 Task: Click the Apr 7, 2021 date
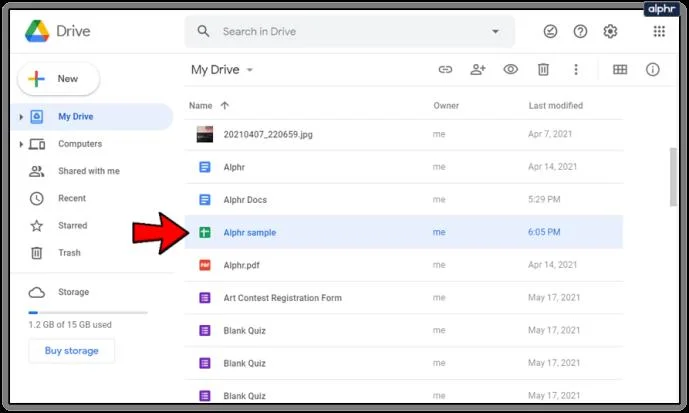click(550, 134)
